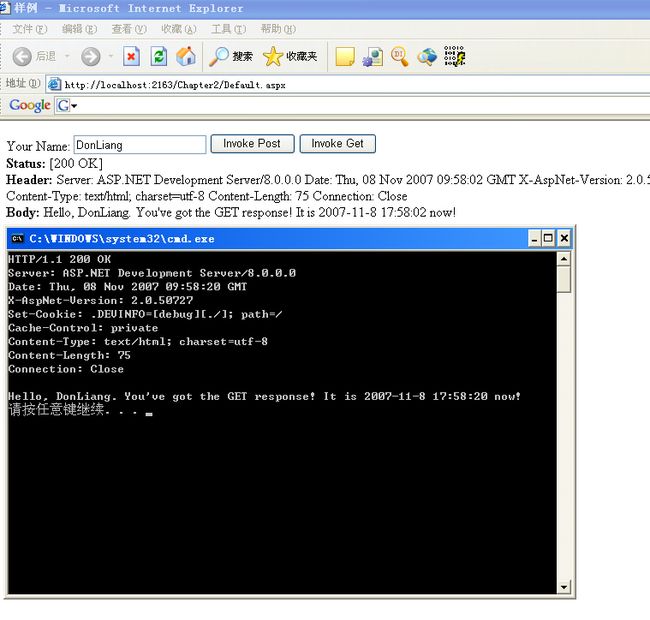
Task: Open the 收藏(A) menu
Action: point(179,29)
